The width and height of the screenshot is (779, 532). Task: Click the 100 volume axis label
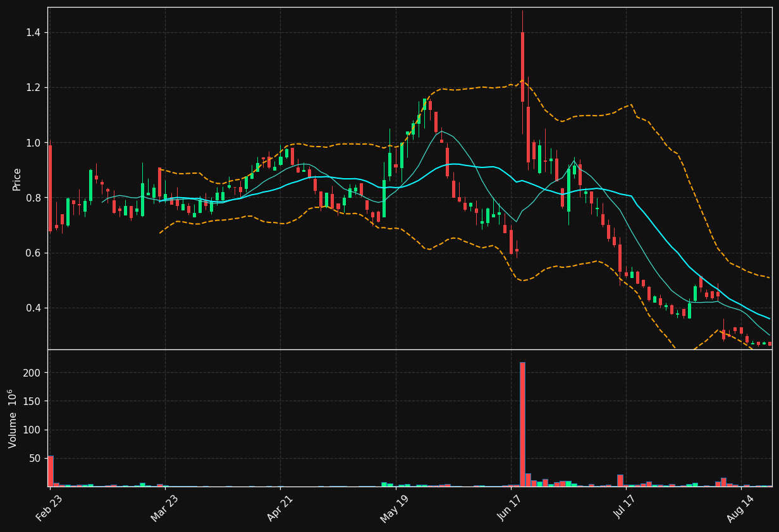[x=33, y=430]
